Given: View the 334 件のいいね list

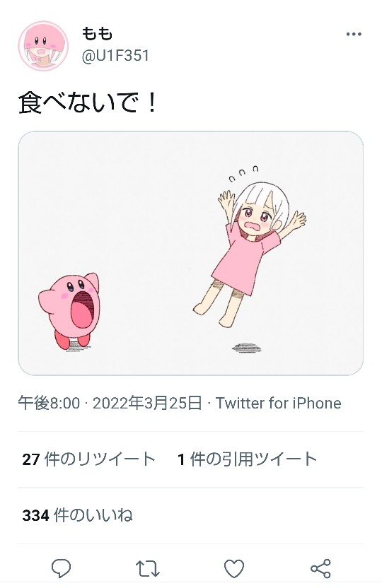Looking at the screenshot, I should (x=77, y=516).
